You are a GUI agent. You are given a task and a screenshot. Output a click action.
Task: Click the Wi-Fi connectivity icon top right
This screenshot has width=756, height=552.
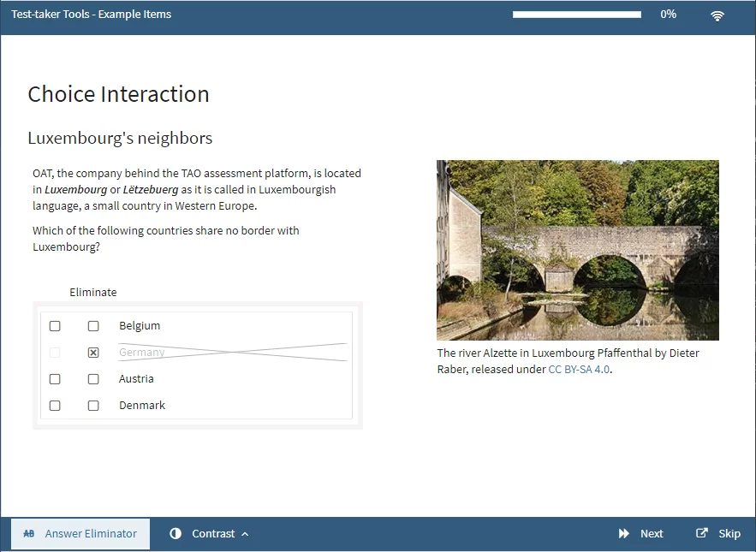point(717,15)
